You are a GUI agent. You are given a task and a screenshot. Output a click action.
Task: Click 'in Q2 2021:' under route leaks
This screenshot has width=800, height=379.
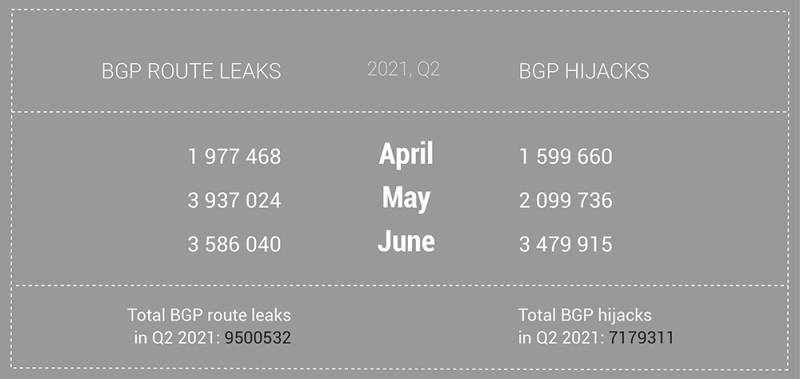coord(177,338)
